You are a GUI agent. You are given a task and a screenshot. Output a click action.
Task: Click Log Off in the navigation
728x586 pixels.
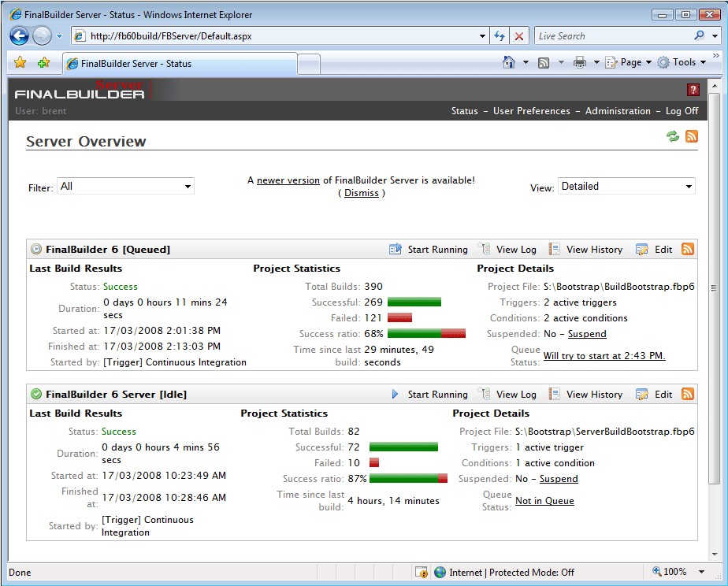tap(682, 111)
